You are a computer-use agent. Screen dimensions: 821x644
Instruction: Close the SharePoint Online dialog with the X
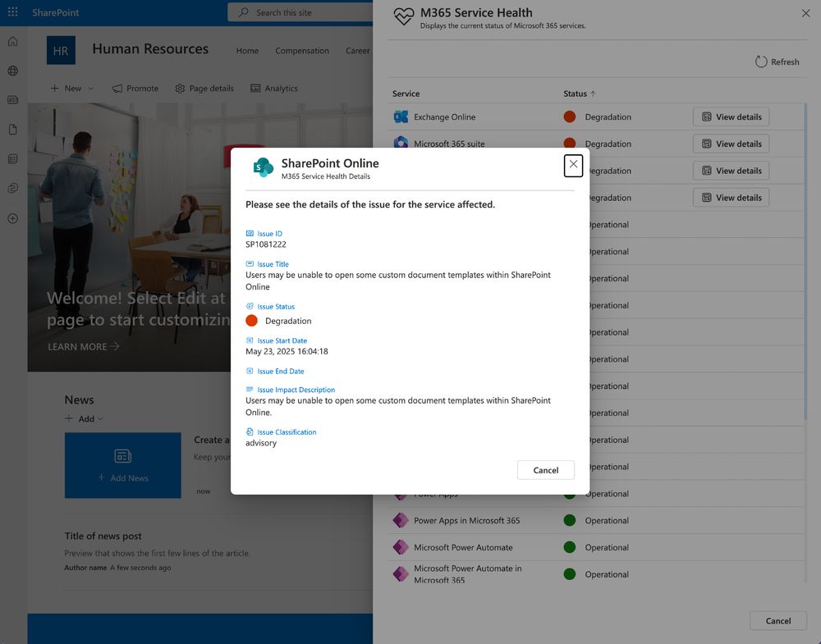tap(573, 166)
